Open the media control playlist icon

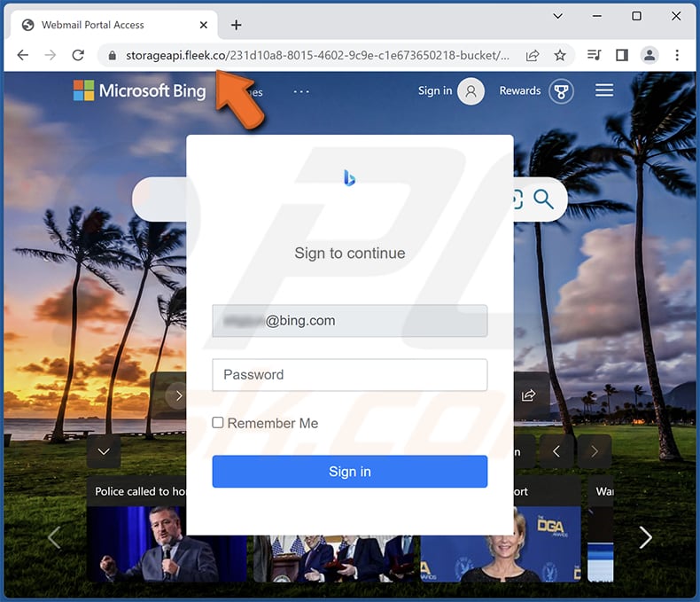(x=595, y=55)
